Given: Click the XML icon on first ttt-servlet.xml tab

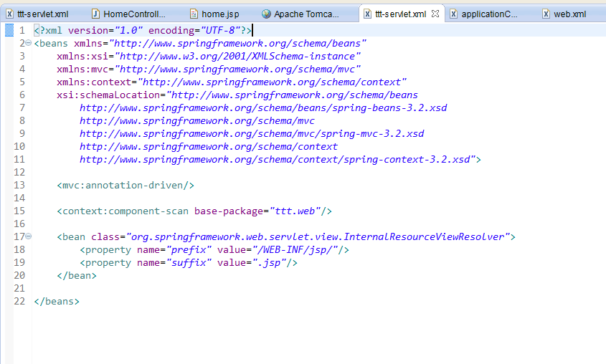Looking at the screenshot, I should pyautogui.click(x=9, y=14).
